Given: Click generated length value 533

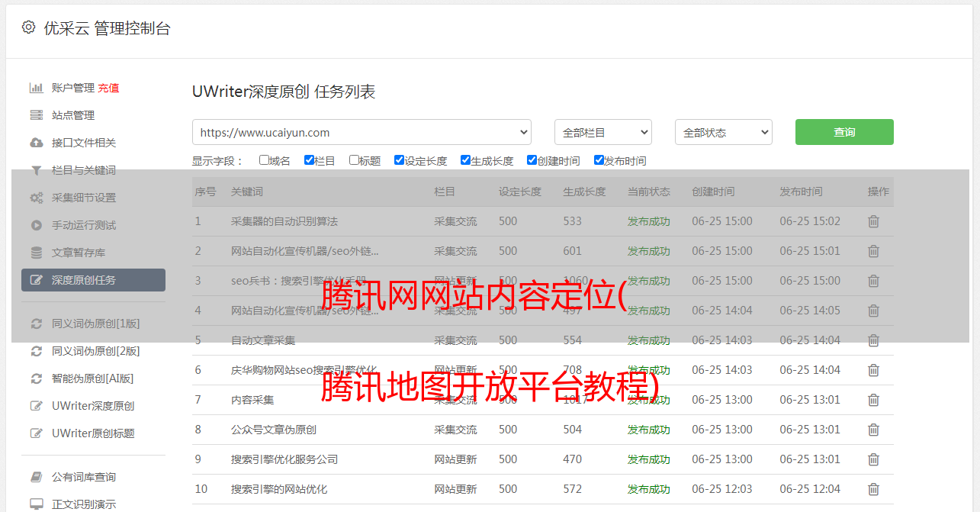Looking at the screenshot, I should 573,221.
